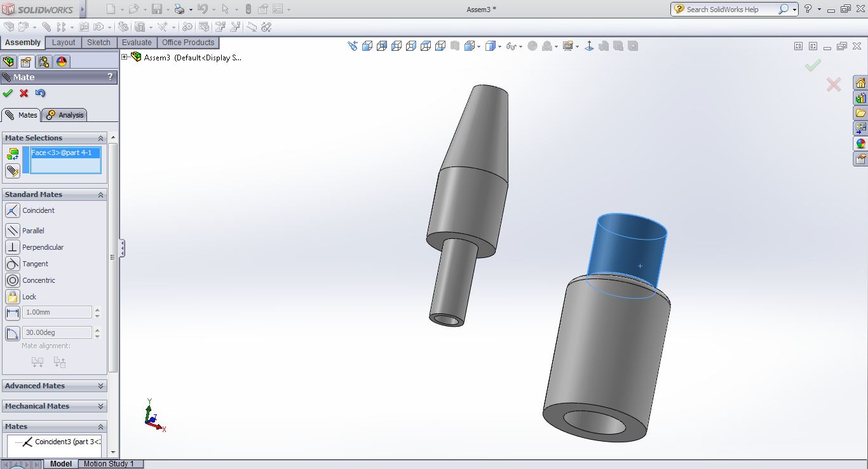868x469 pixels.
Task: Cancel the mate with the red X
Action: coord(24,93)
